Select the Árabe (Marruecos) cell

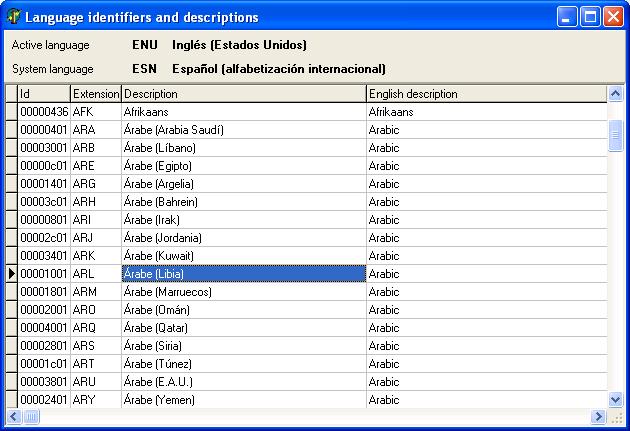pos(243,291)
